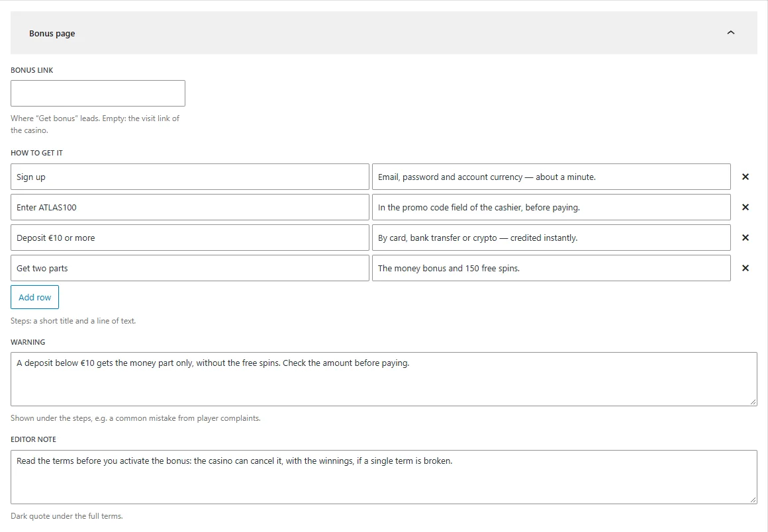Edit the "Enter ATLAS100" title field

(x=190, y=207)
